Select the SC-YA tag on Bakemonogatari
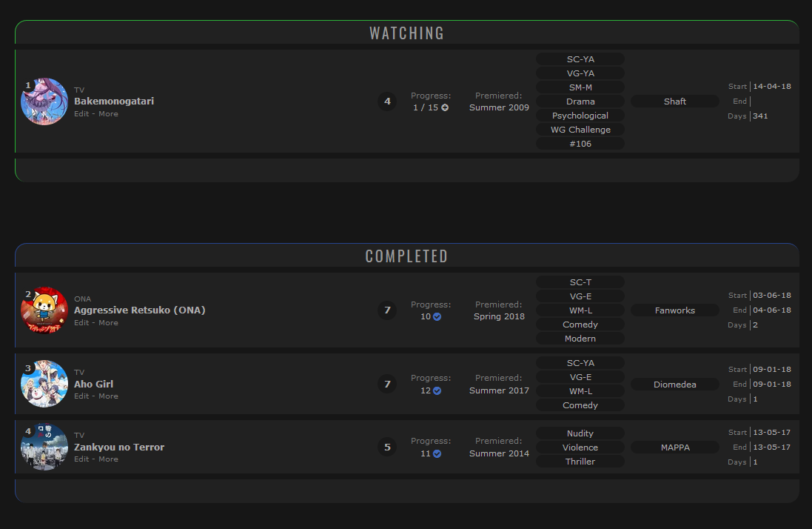 [x=580, y=59]
